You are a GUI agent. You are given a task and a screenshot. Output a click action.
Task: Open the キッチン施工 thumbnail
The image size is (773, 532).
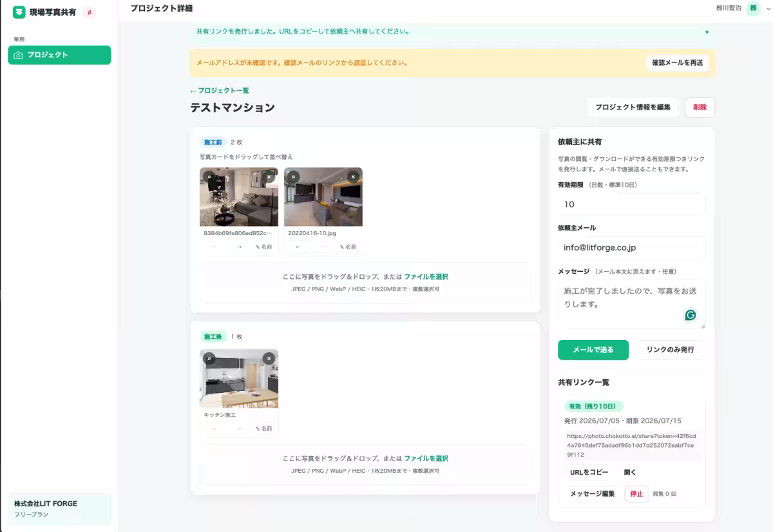click(239, 379)
